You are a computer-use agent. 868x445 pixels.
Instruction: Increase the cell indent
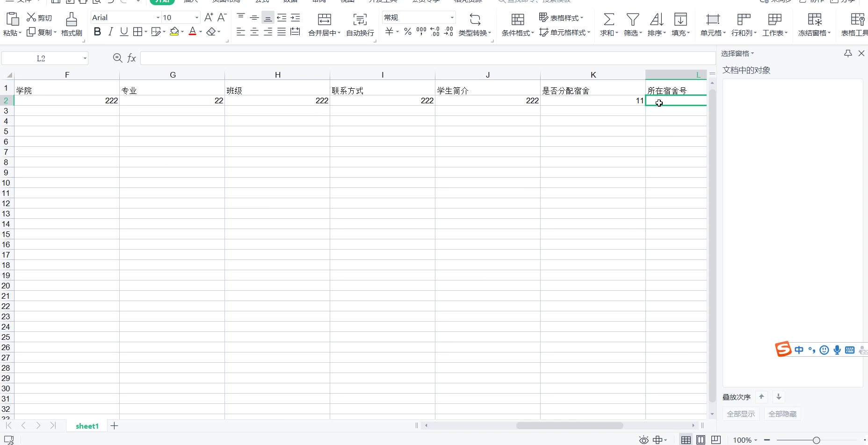[295, 18]
